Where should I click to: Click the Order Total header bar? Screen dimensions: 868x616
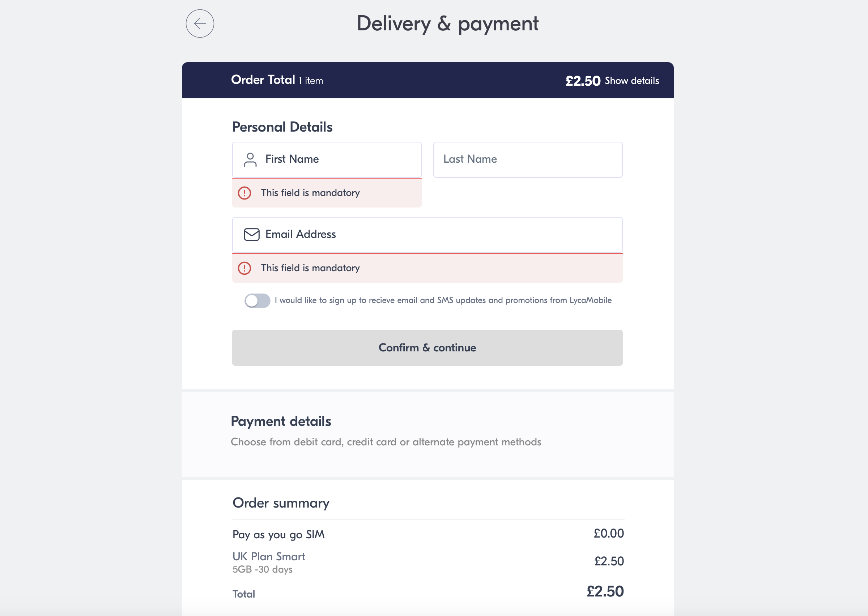click(427, 80)
